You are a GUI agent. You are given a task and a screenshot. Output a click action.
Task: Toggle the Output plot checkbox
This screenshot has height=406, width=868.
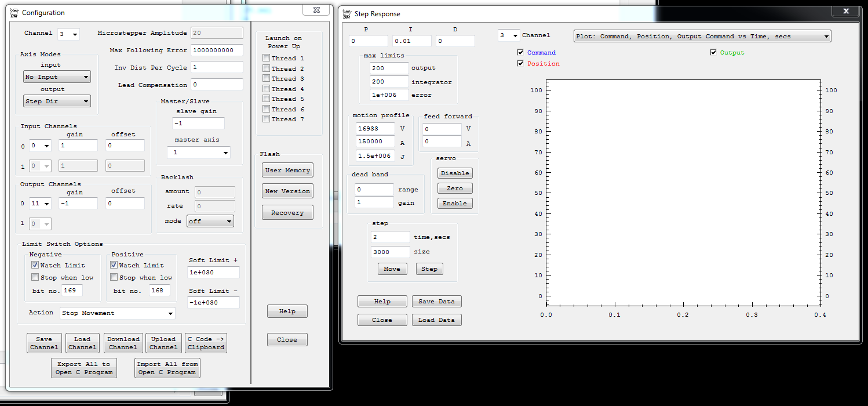(x=713, y=52)
